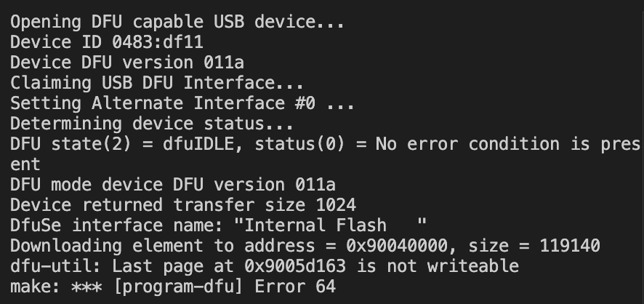Click the 'is not writeable' text
The height and width of the screenshot is (304, 644).
tap(438, 266)
